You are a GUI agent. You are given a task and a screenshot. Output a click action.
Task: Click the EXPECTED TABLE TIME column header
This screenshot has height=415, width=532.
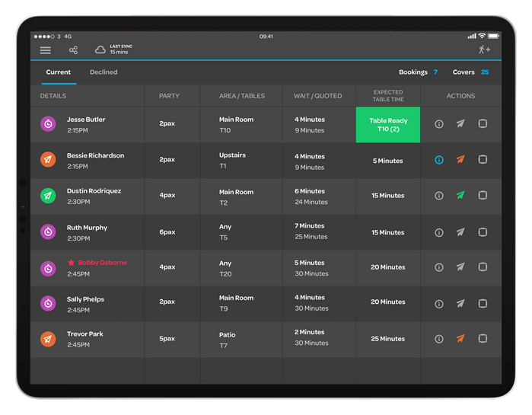coord(388,96)
